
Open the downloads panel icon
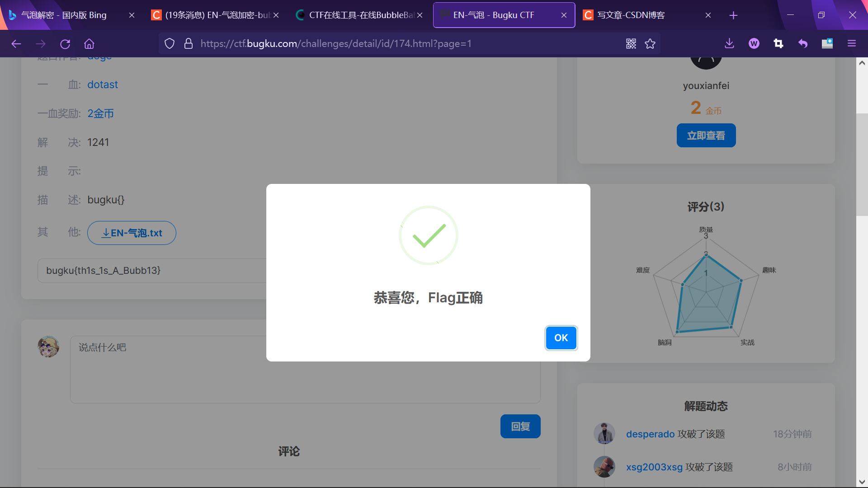pos(729,44)
